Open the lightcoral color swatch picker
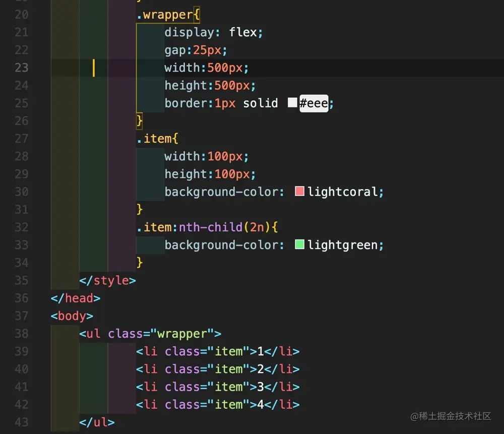Viewport: 504px width, 434px height. 299,191
